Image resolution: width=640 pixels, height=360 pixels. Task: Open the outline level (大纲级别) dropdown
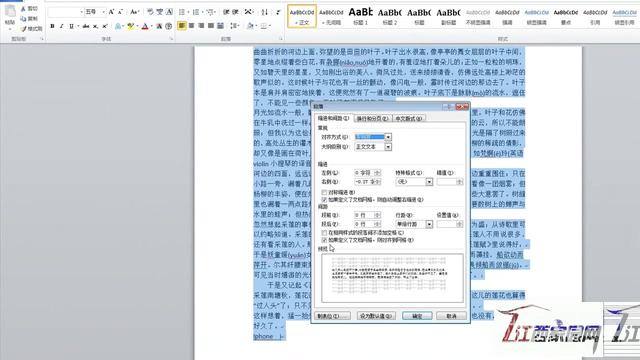point(388,147)
